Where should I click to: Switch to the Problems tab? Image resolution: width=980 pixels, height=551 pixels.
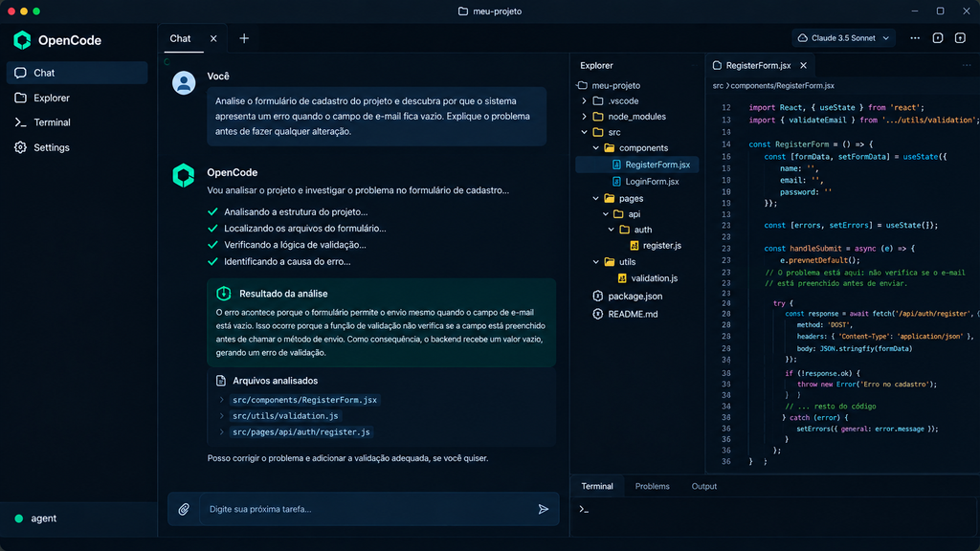coord(652,487)
